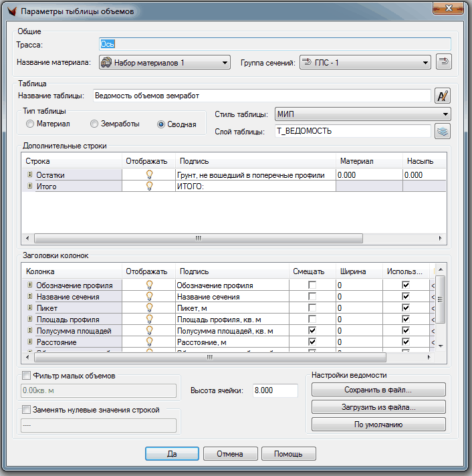Open the layer selection icon next to Т_ВЕДОМОСТЬ

(x=442, y=132)
